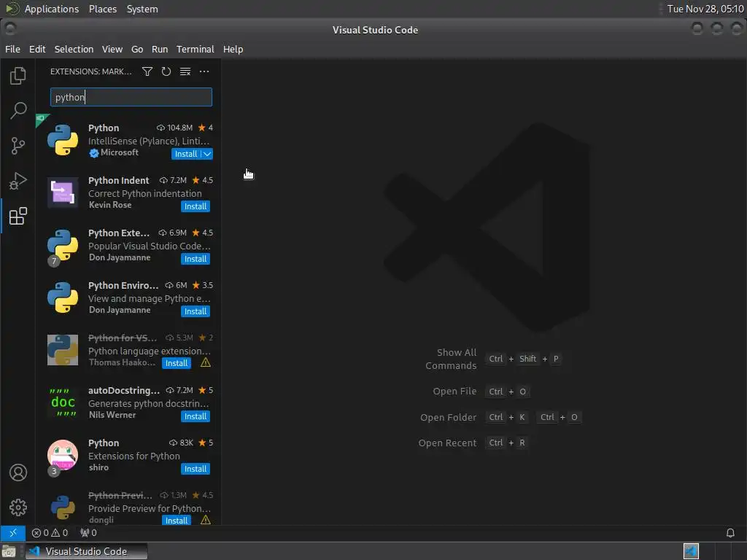The image size is (747, 560).
Task: Click the Python Environment Manager logo
Action: point(63,297)
